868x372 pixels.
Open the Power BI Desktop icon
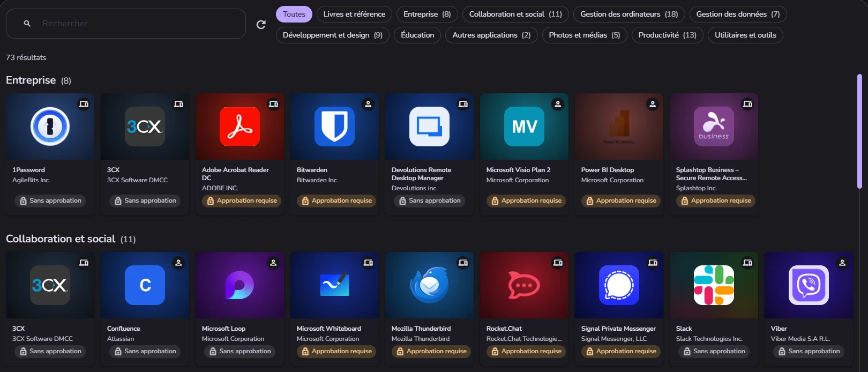coord(619,127)
